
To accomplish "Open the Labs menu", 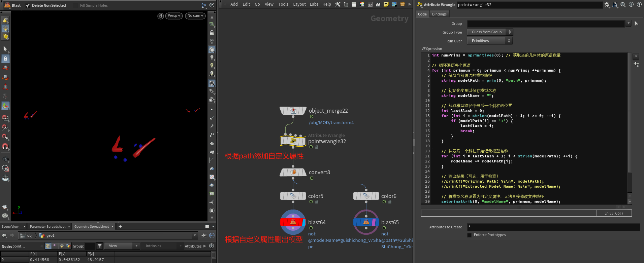I will tap(314, 4).
